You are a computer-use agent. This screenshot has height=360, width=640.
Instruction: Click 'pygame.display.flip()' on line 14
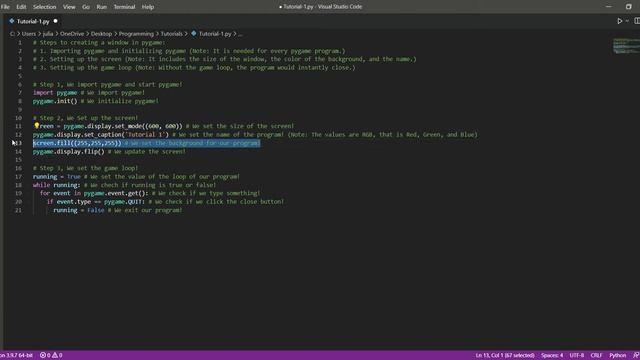coord(69,151)
